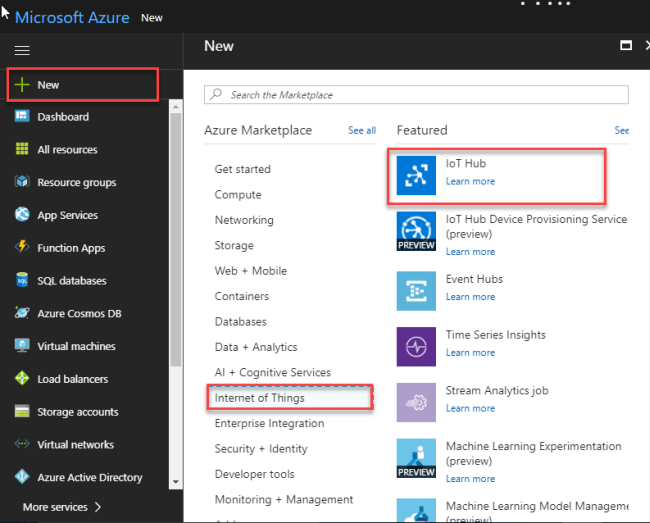This screenshot has width=650, height=523.
Task: Click the Storage accounts icon
Action: 21,412
